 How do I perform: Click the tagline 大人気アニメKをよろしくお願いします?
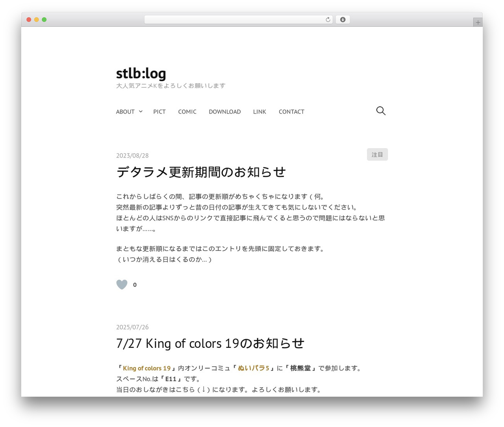pyautogui.click(x=171, y=86)
